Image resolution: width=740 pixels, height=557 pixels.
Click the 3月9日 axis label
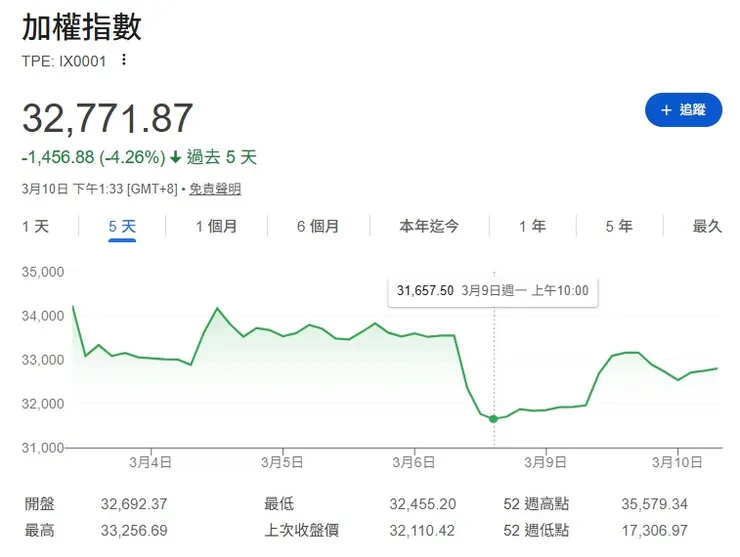click(546, 462)
